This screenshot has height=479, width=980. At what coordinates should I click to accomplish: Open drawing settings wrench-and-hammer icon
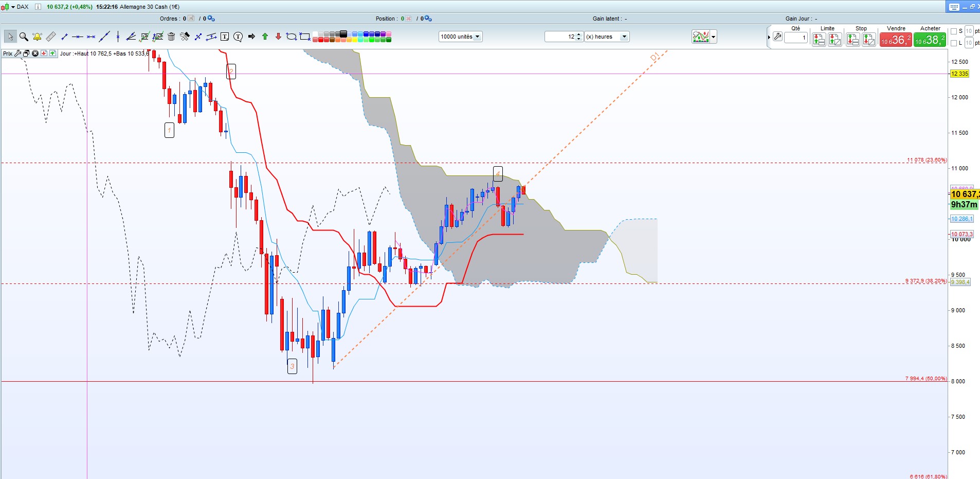point(185,37)
